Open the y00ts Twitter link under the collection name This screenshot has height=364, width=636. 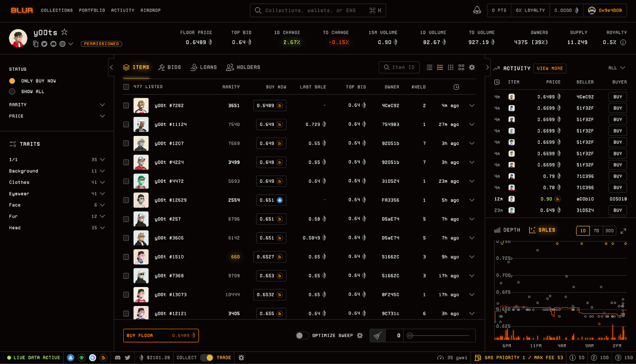click(44, 44)
